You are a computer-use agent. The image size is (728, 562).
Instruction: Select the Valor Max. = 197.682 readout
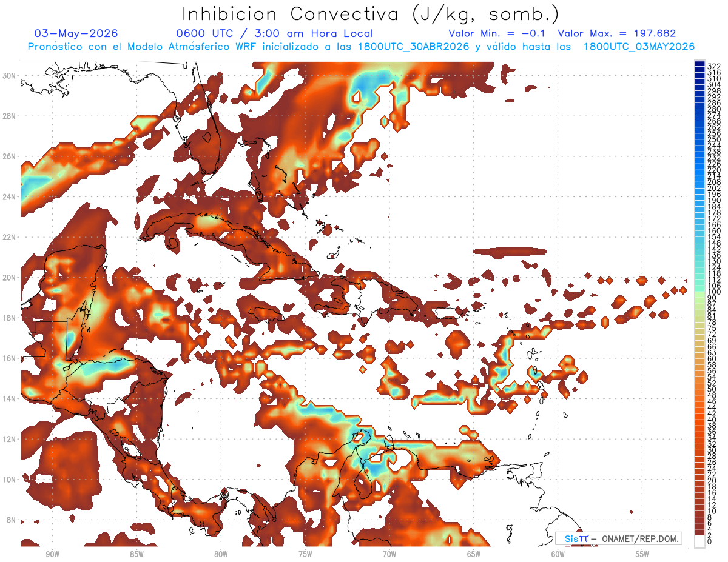pos(616,33)
